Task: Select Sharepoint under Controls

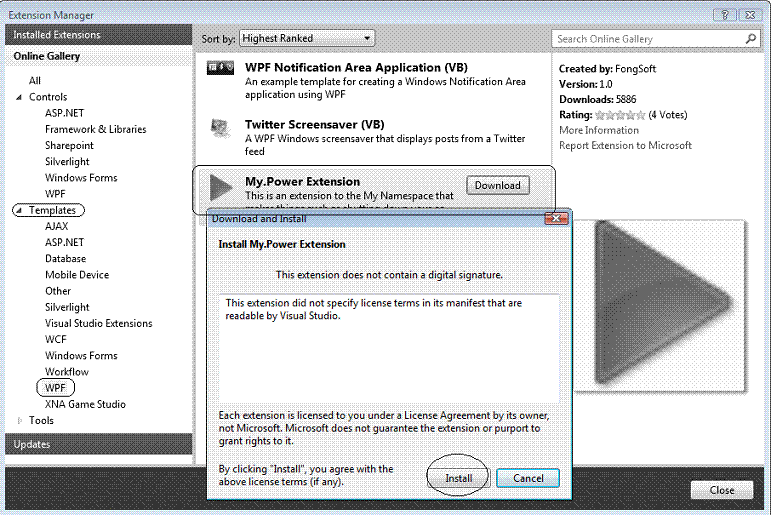Action: point(69,146)
